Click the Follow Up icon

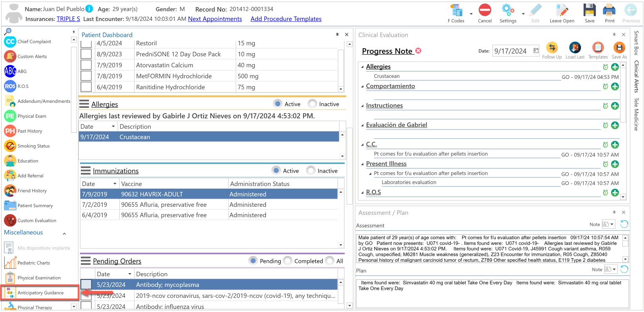pos(552,47)
